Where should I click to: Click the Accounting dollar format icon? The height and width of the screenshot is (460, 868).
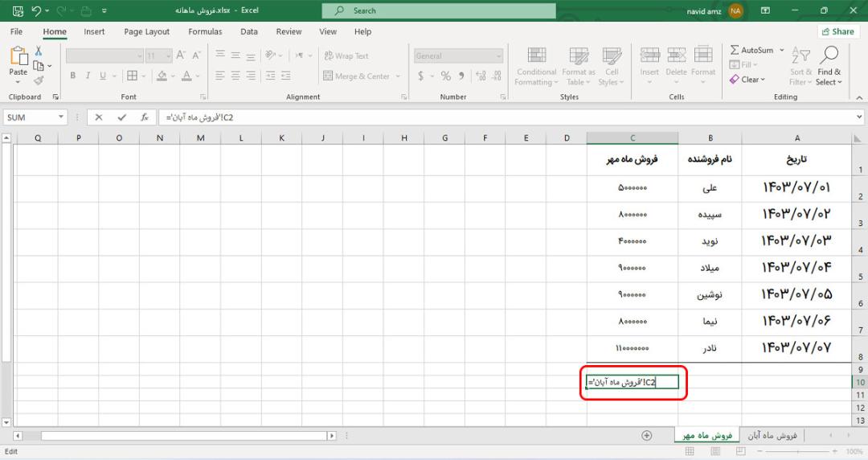coord(420,76)
